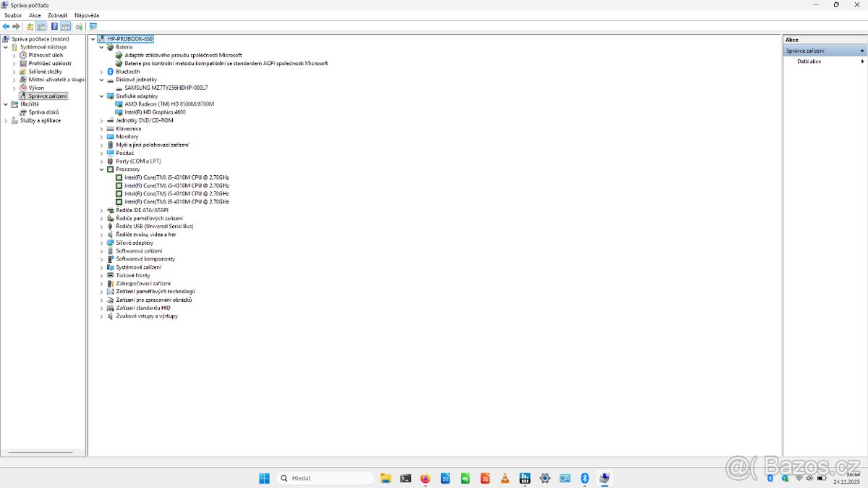
Task: Select the Zařízení standardu HID category
Action: pyautogui.click(x=143, y=308)
